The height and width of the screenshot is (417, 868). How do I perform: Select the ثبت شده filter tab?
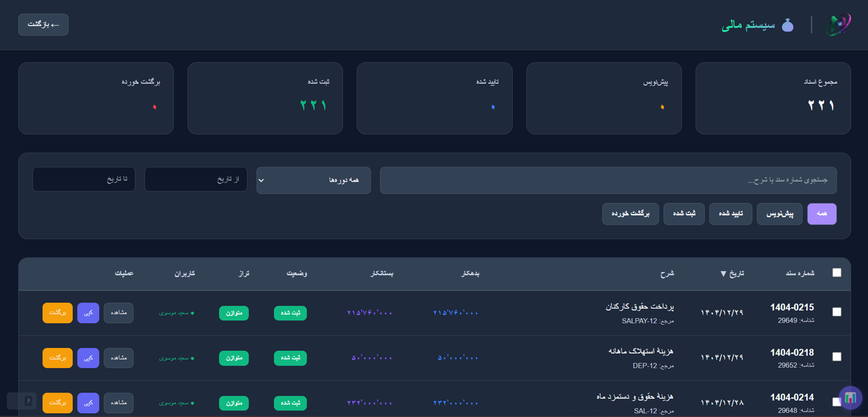click(684, 214)
